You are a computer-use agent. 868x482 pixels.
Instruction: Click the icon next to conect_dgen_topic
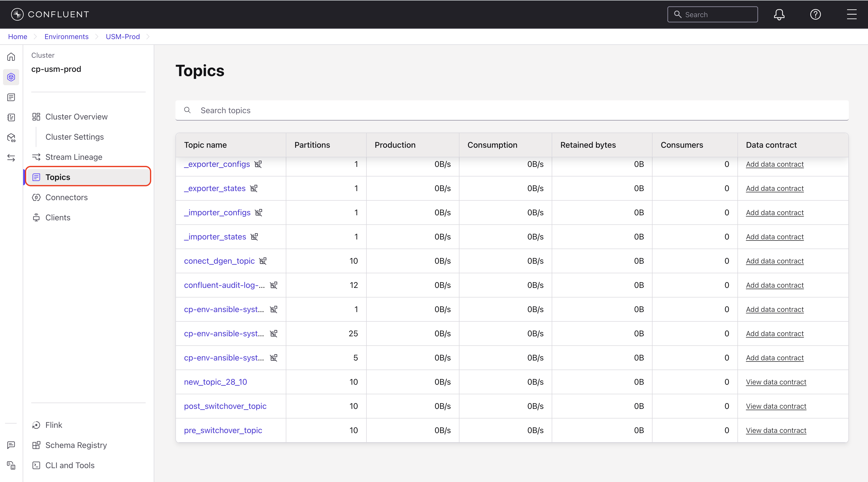[x=263, y=261]
